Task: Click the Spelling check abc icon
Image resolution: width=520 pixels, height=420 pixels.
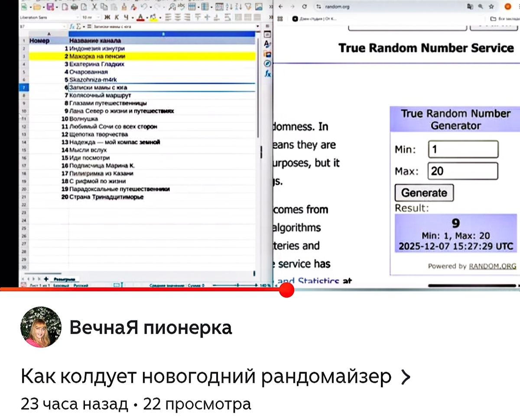Action: coord(182,7)
